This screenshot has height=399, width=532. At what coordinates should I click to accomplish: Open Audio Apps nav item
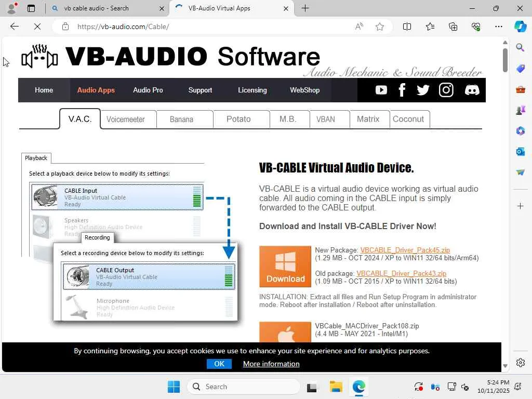[96, 90]
